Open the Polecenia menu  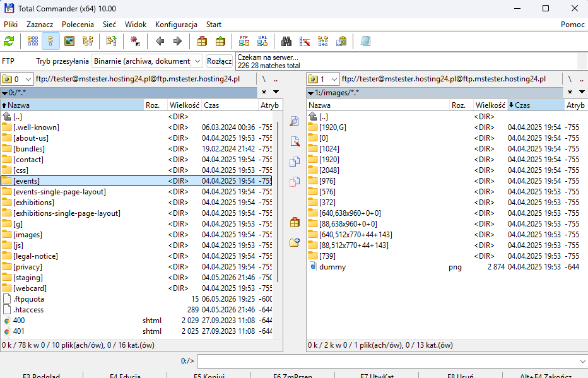coord(78,25)
